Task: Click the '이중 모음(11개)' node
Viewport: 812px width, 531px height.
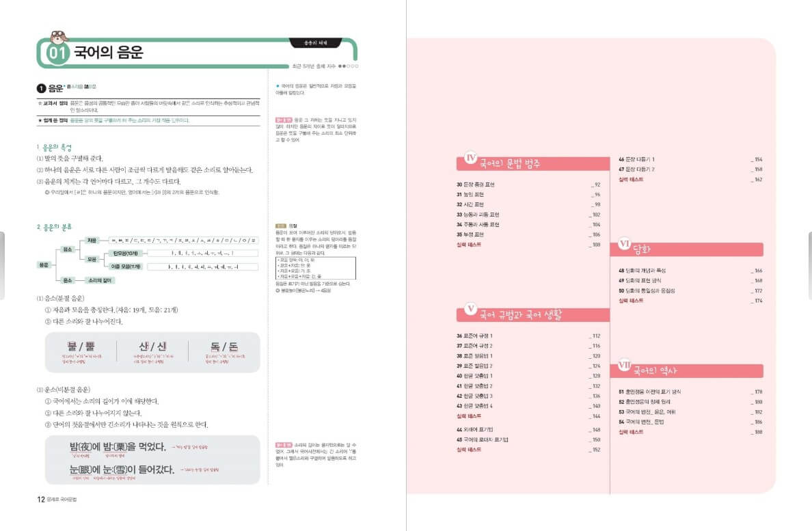Action: pyautogui.click(x=125, y=267)
